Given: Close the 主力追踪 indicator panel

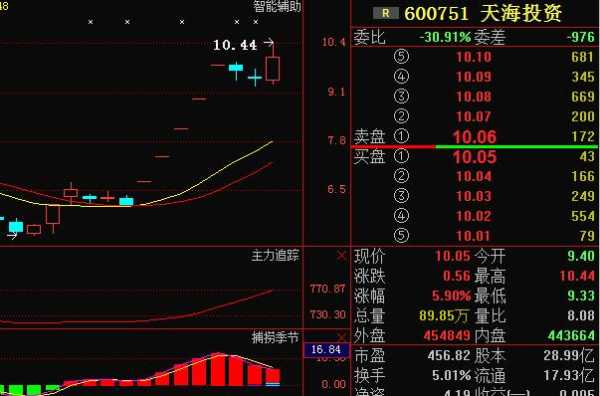Looking at the screenshot, I should coord(341,256).
